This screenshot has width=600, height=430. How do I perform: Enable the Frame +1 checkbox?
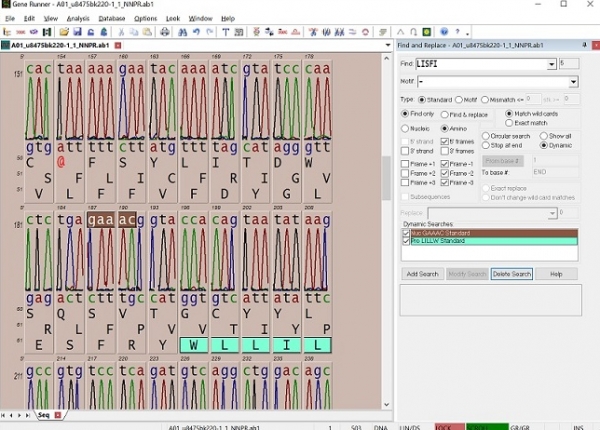pos(405,164)
